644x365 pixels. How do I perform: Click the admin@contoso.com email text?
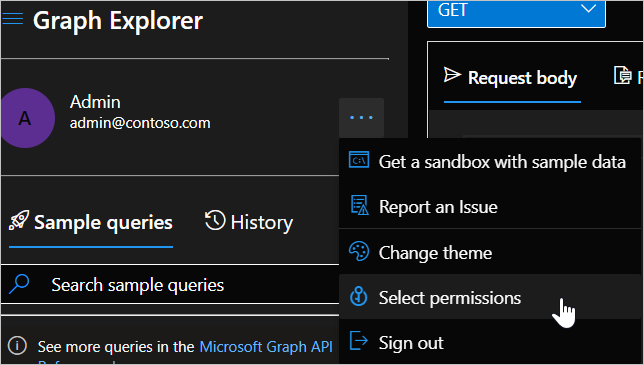(x=140, y=123)
